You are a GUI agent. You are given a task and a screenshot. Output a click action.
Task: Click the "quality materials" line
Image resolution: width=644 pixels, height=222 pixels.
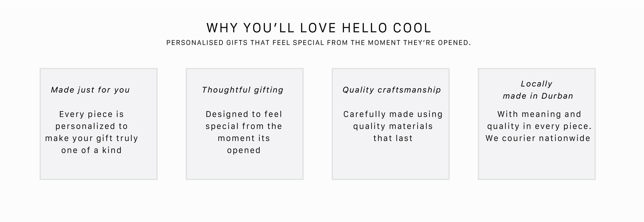click(393, 126)
